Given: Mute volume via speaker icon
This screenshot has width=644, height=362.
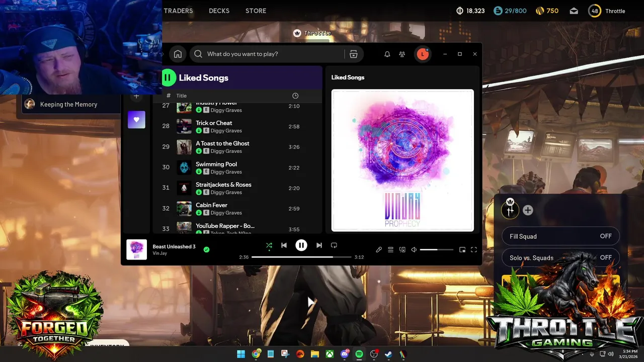Looking at the screenshot, I should (414, 249).
